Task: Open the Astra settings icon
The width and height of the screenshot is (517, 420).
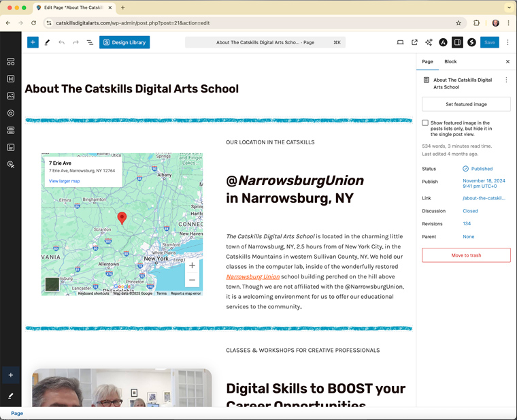Action: (443, 42)
